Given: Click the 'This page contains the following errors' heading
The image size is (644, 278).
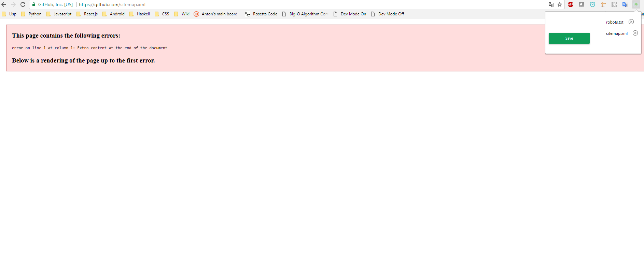Looking at the screenshot, I should (x=66, y=36).
